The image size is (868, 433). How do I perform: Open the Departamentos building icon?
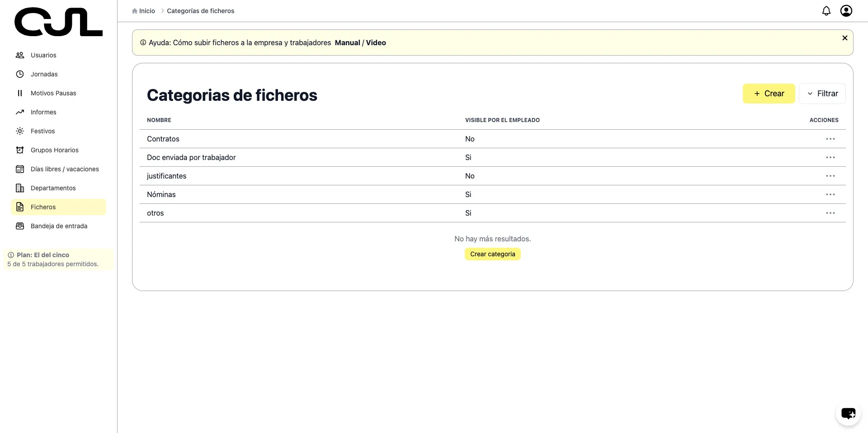pyautogui.click(x=20, y=188)
